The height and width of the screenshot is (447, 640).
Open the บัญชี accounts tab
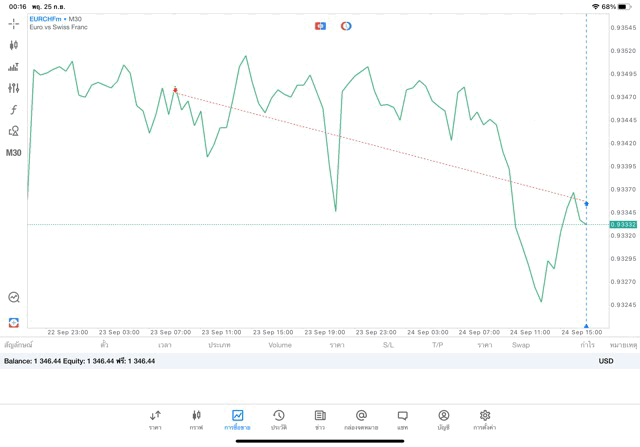tap(443, 419)
